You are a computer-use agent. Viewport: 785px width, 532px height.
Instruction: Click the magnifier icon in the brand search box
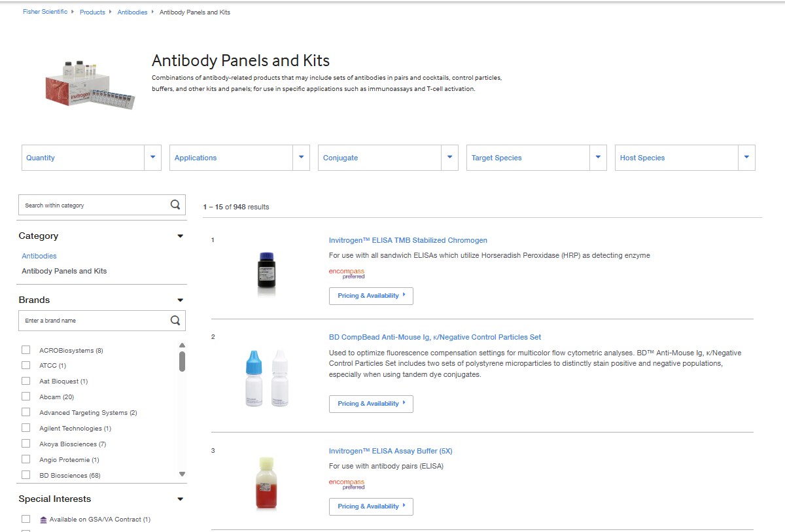[175, 321]
